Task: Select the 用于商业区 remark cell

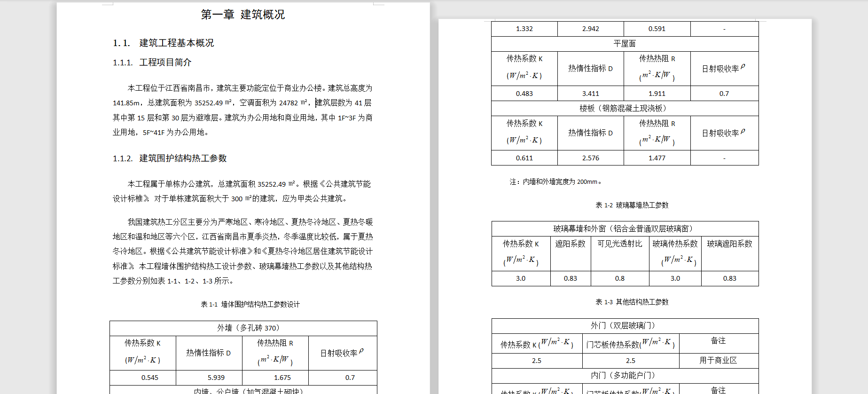Action: [x=718, y=361]
